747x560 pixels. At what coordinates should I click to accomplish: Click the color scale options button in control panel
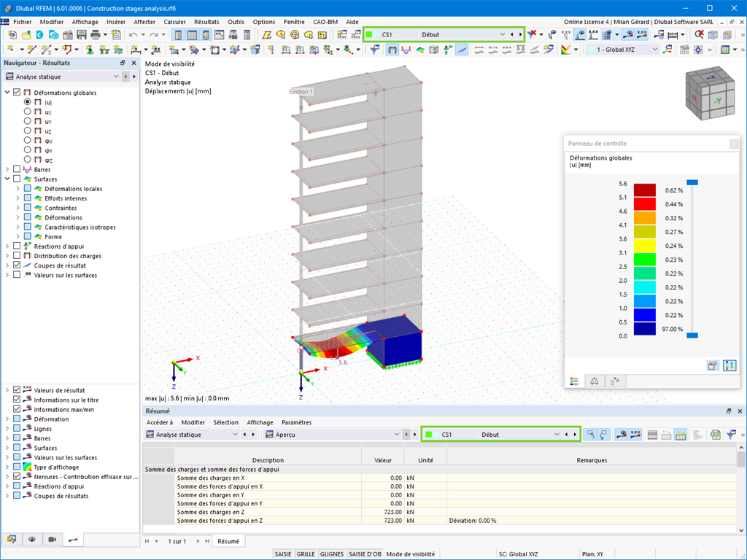pos(729,365)
